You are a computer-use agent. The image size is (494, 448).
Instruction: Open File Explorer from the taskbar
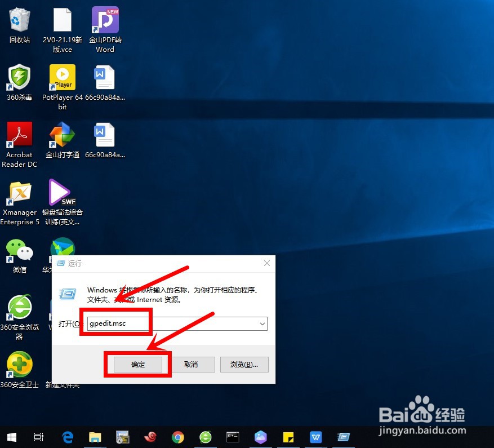(95, 437)
